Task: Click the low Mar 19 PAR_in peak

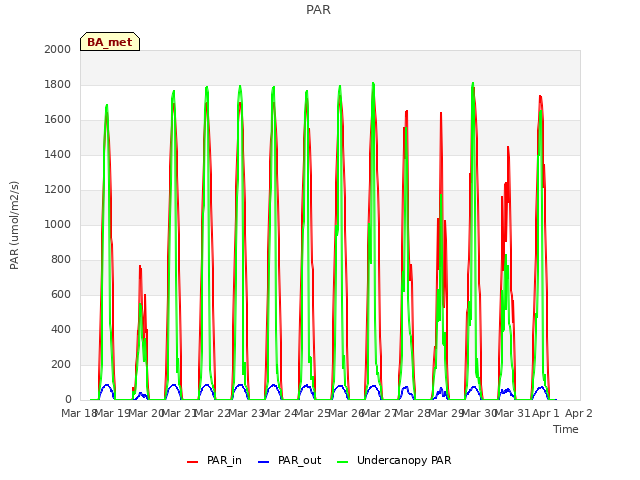Action: coord(140,267)
